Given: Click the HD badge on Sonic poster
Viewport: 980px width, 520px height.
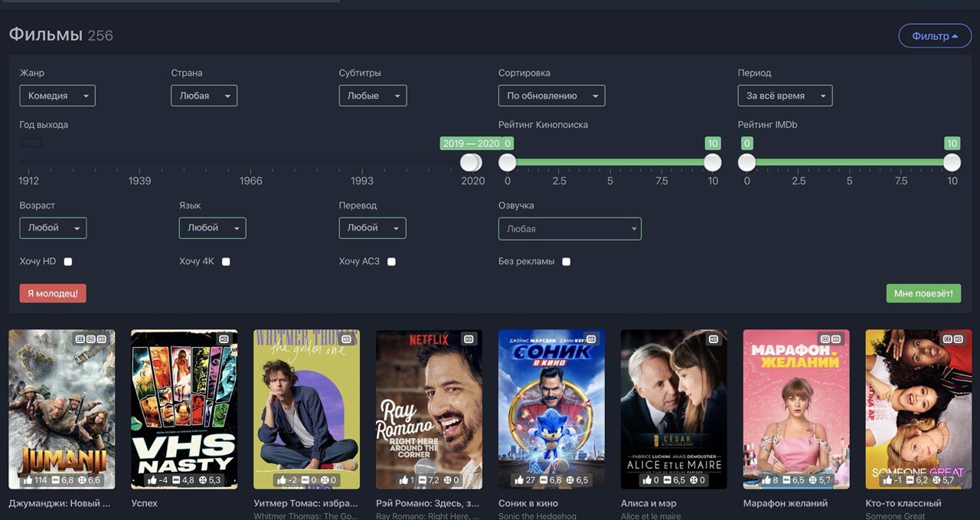Looking at the screenshot, I should pyautogui.click(x=591, y=338).
